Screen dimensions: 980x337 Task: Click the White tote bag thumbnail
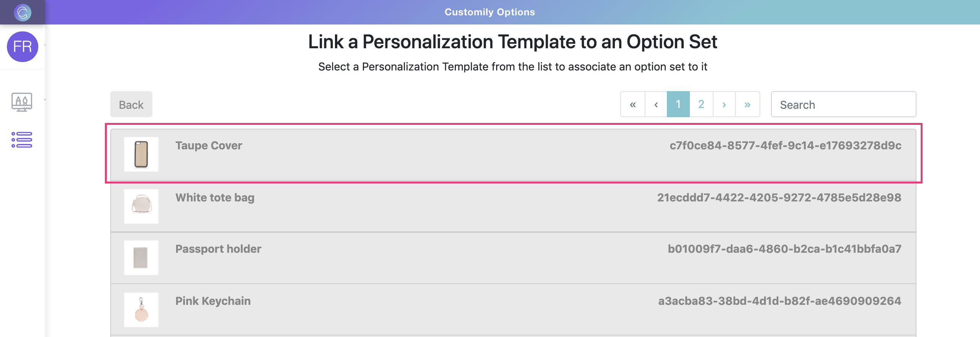141,206
